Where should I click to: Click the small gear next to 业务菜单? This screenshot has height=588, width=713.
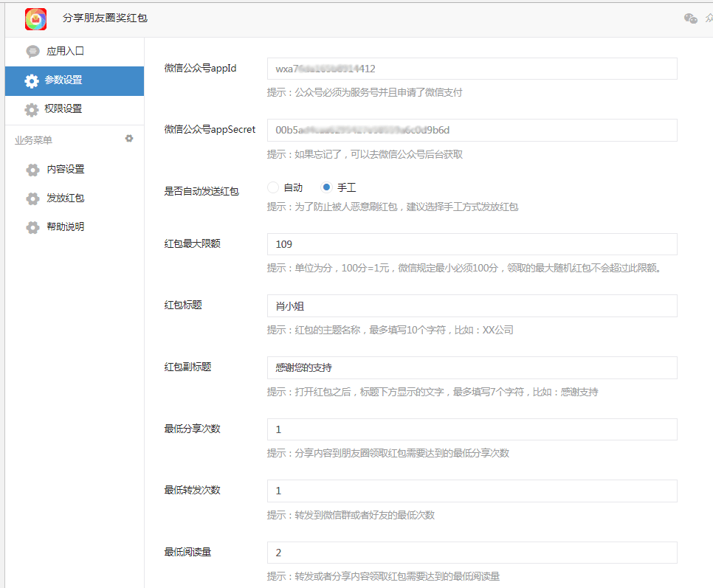[129, 139]
